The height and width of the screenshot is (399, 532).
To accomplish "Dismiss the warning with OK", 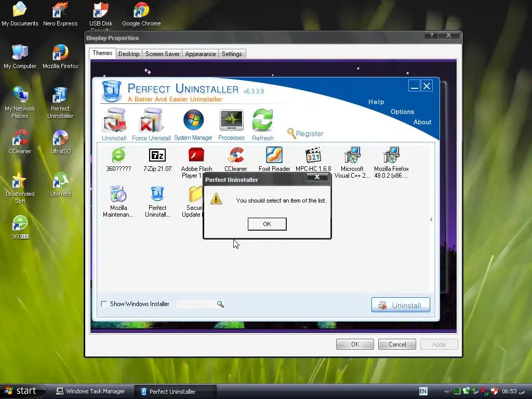I will click(267, 224).
